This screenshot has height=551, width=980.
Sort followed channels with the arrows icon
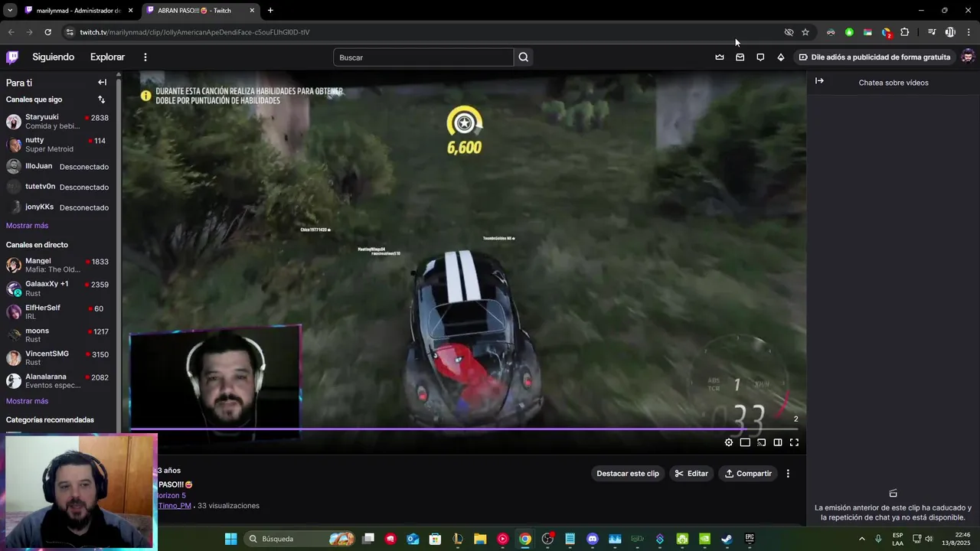coord(101,99)
